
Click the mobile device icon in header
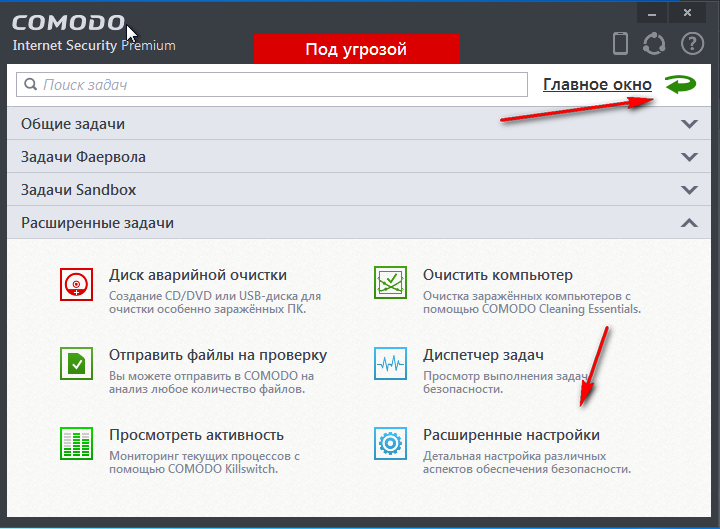coord(620,44)
